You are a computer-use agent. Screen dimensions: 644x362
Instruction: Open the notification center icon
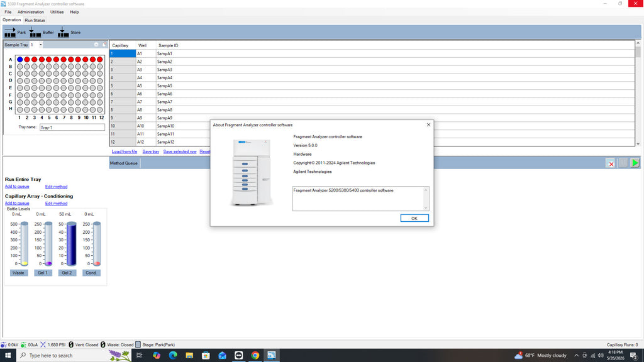pyautogui.click(x=634, y=356)
